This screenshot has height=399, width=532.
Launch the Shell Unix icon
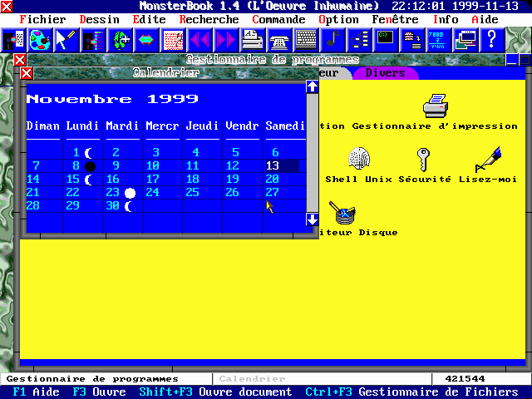pyautogui.click(x=358, y=158)
